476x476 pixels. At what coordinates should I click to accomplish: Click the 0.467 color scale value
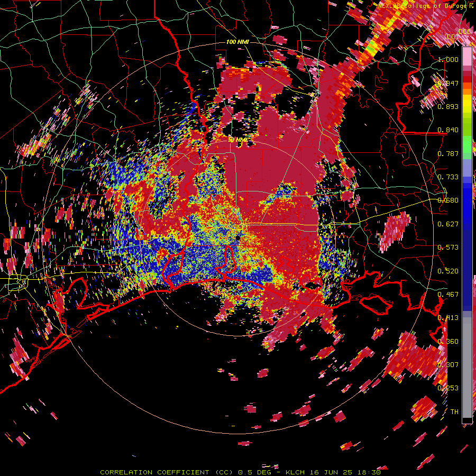click(448, 294)
